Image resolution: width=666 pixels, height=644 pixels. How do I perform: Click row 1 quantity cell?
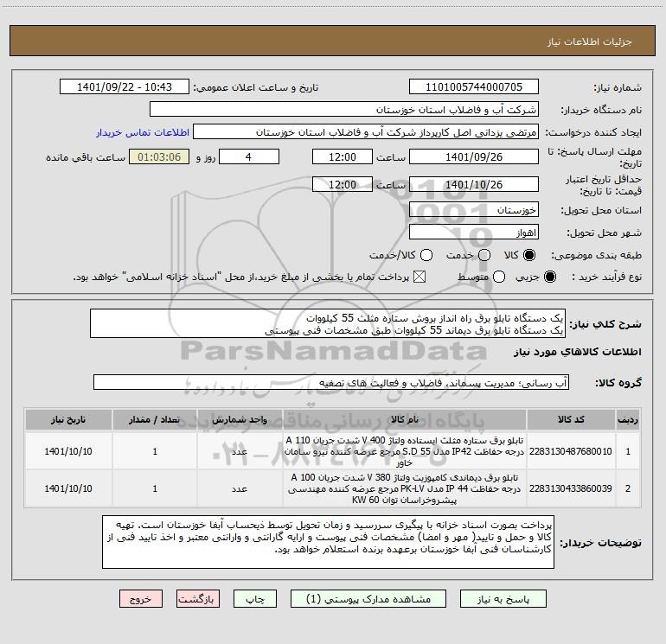coord(155,451)
